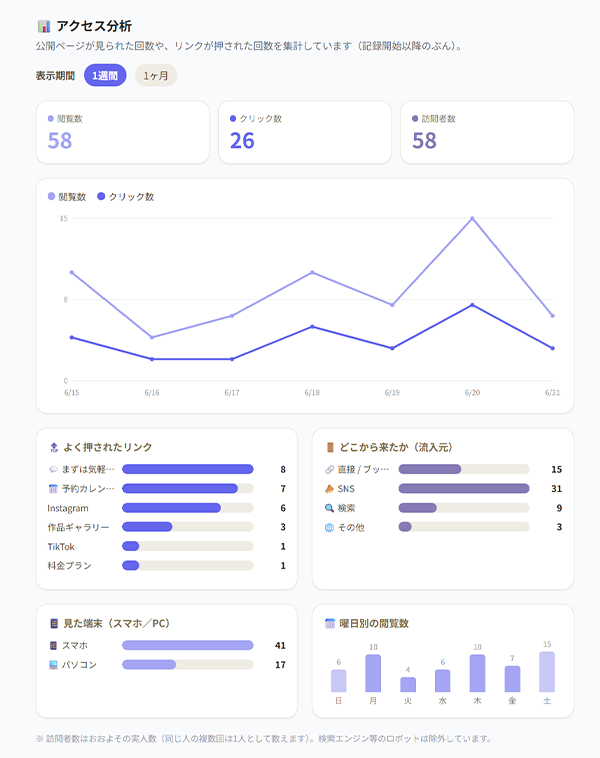Click the 6/20 peak point on 閲覧数 line
The height and width of the screenshot is (758, 600).
click(472, 219)
